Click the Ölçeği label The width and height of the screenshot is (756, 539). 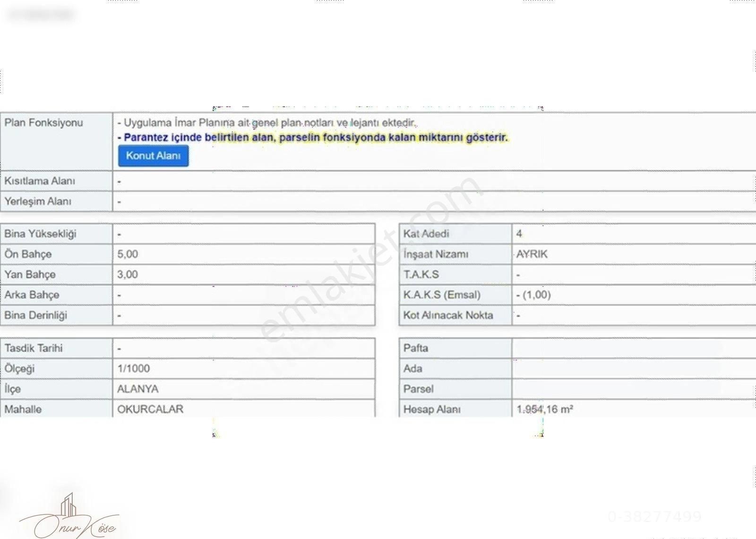click(x=19, y=369)
